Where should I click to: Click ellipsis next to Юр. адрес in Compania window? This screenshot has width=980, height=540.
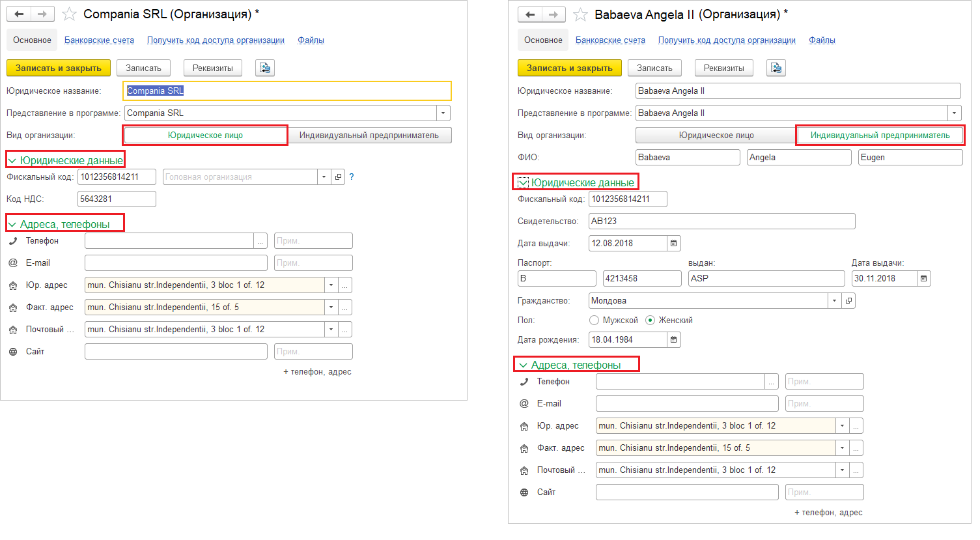pos(345,285)
